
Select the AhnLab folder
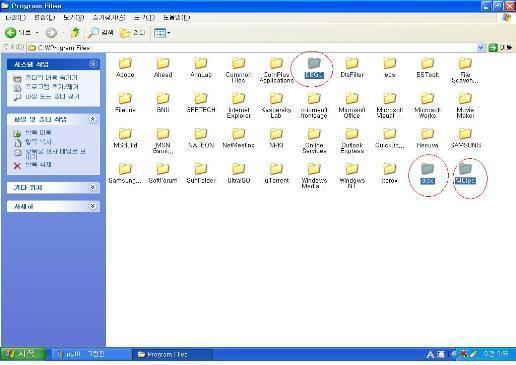(x=201, y=68)
